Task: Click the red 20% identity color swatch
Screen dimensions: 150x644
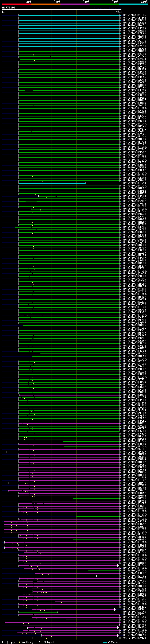Action: click(17, 4)
